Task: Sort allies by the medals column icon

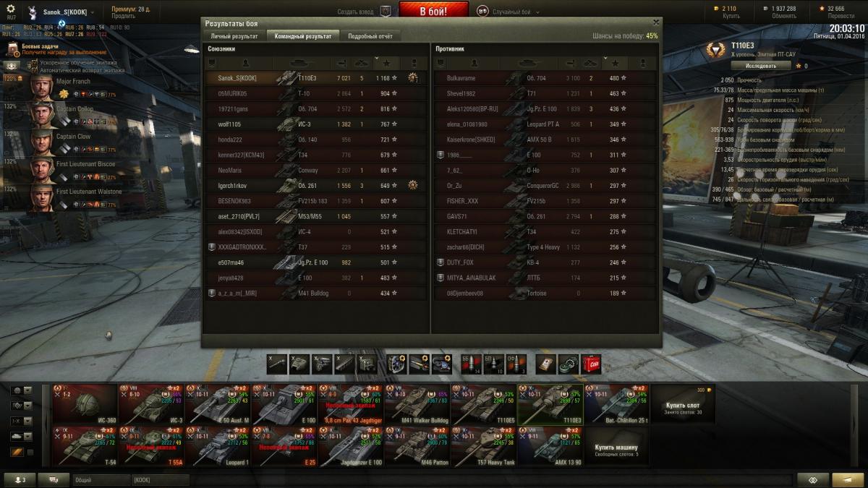Action: coord(413,63)
